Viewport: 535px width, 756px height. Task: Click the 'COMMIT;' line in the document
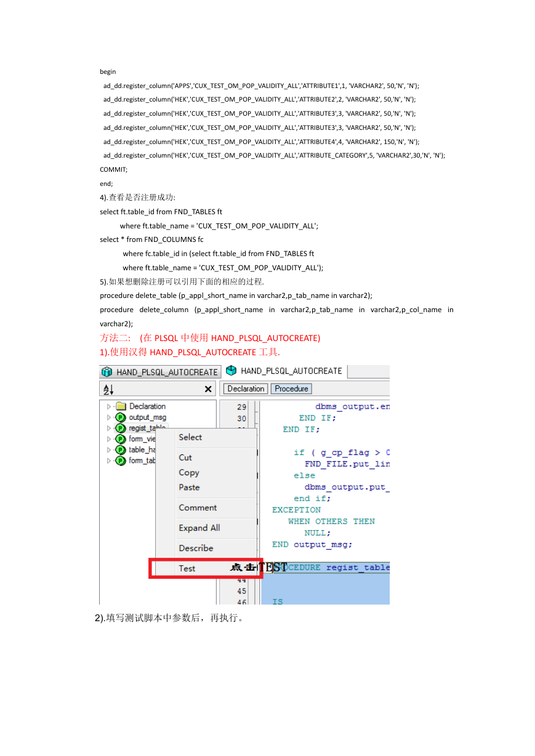point(114,169)
